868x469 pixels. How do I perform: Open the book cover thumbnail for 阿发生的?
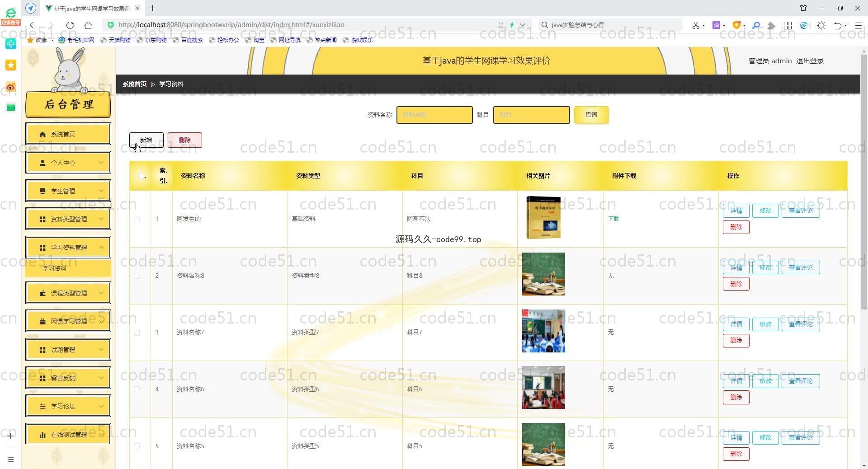tap(543, 217)
